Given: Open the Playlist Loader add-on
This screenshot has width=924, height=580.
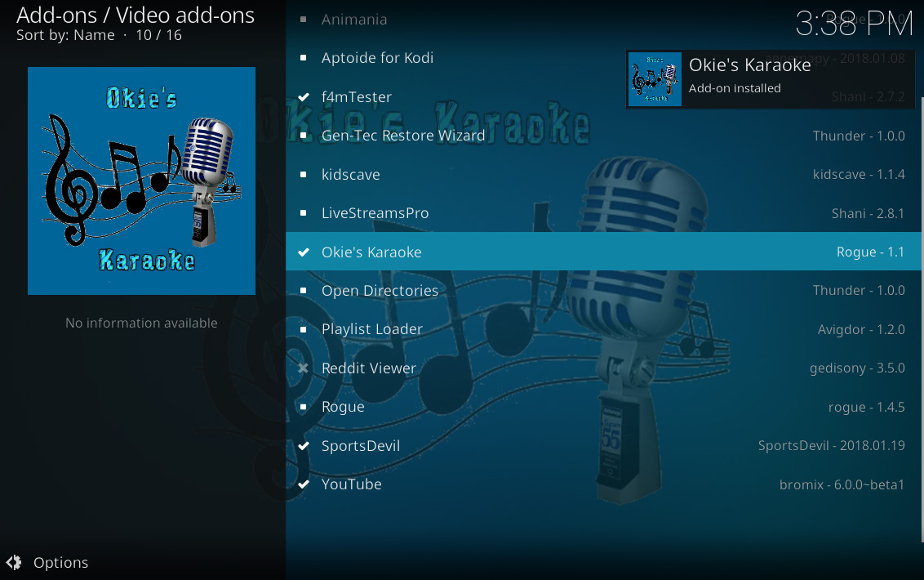Looking at the screenshot, I should pyautogui.click(x=372, y=329).
